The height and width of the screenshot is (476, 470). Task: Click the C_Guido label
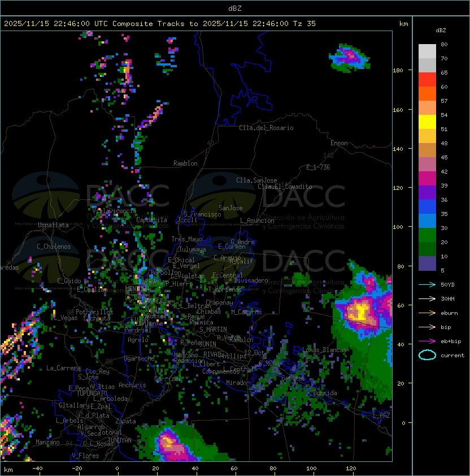[69, 281]
